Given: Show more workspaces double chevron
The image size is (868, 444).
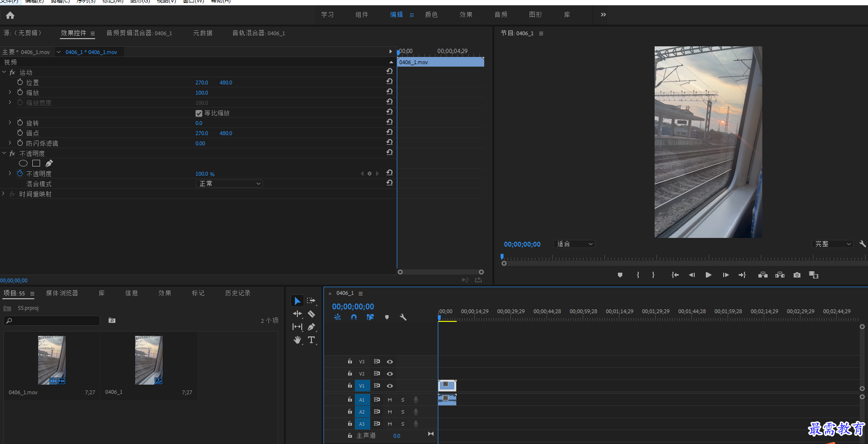Looking at the screenshot, I should (603, 14).
